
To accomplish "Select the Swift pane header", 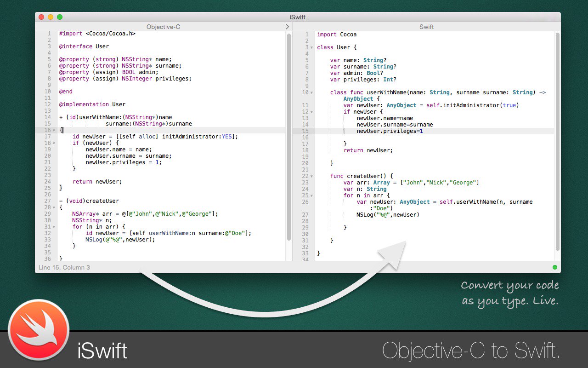I will [x=427, y=27].
